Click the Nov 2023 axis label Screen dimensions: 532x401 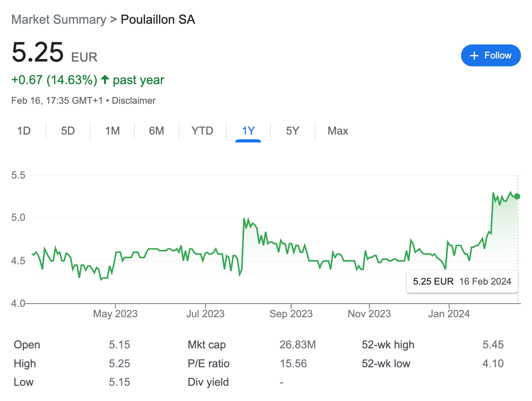tap(369, 314)
